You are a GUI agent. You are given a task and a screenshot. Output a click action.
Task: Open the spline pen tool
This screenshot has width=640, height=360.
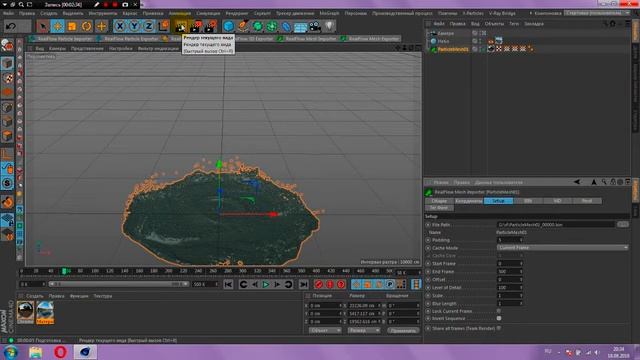(x=243, y=27)
